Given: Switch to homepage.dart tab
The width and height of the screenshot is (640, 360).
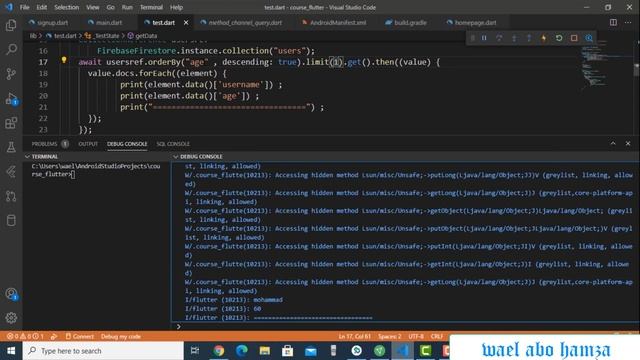Looking at the screenshot, I should (471, 22).
